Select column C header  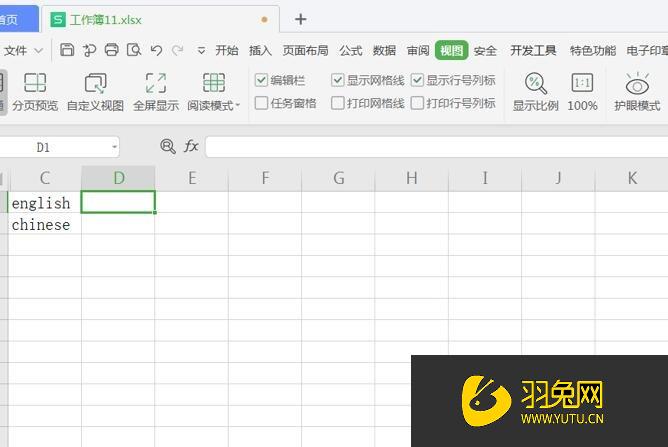pyautogui.click(x=45, y=178)
